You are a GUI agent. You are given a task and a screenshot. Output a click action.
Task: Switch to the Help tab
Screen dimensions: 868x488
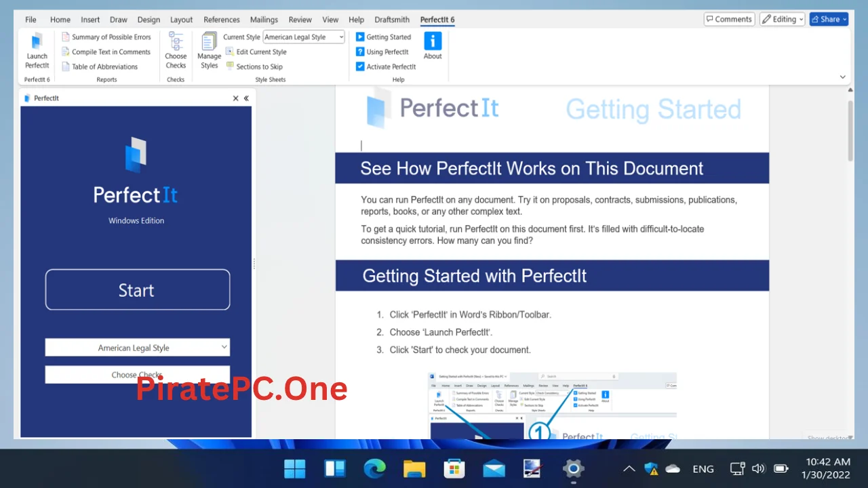point(356,20)
